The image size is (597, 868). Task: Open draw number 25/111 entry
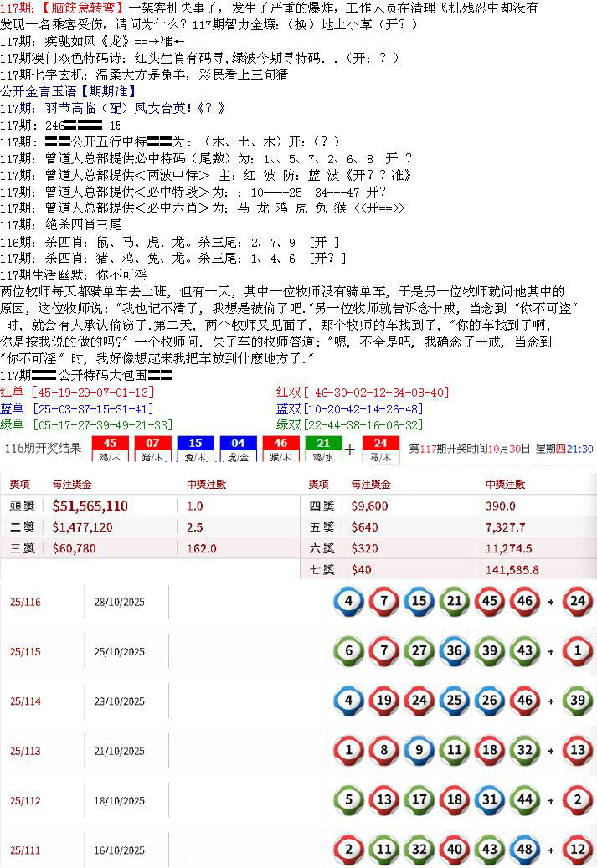(x=25, y=850)
